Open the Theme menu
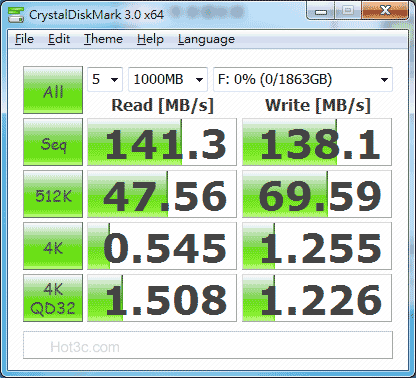Screen dimensions: 416x378 tap(103, 39)
